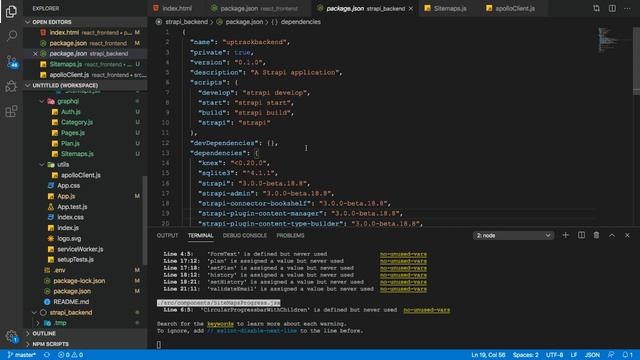Click strapi_backend in the breadcrumb
This screenshot has height=360, width=640.
[186, 22]
